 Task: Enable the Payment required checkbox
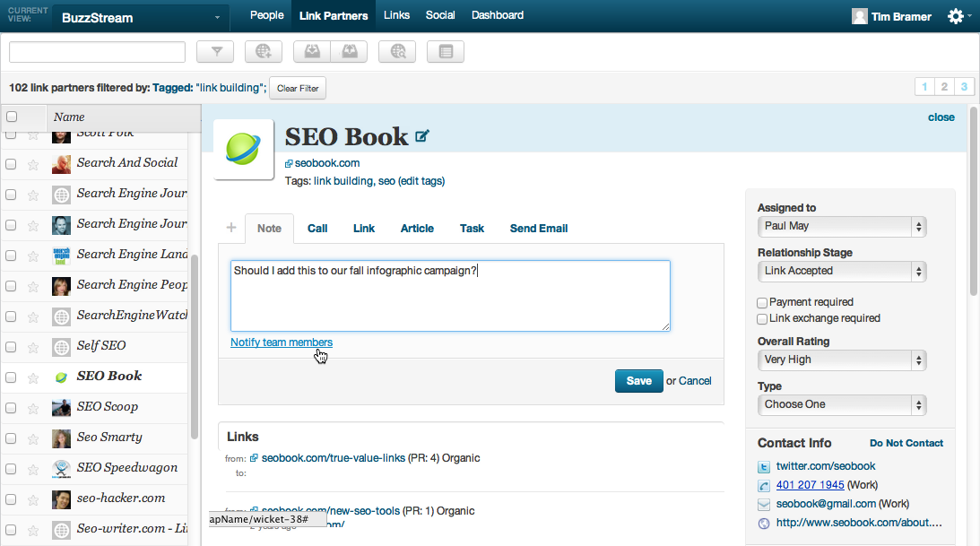(x=762, y=303)
